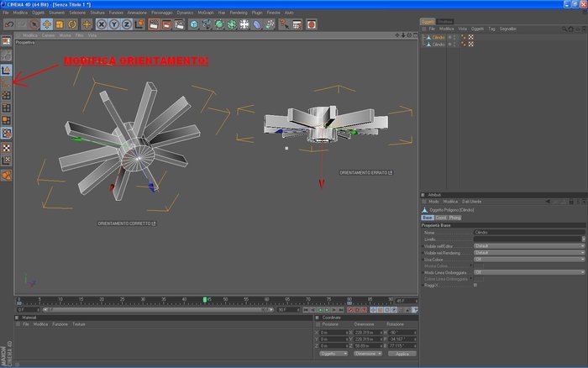Open the Usa Colore dropdown
Screen dimensions: 588x368
528,260
